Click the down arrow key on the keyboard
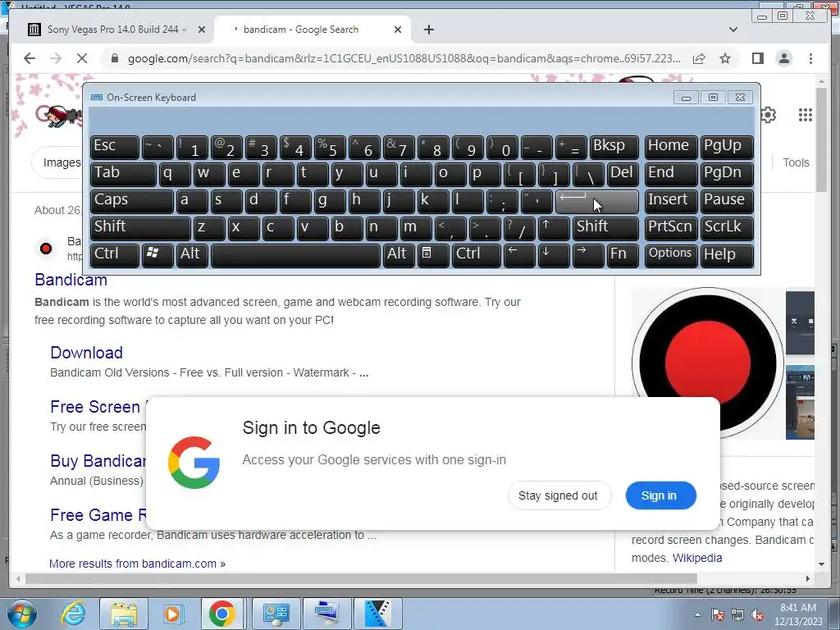 click(x=554, y=254)
